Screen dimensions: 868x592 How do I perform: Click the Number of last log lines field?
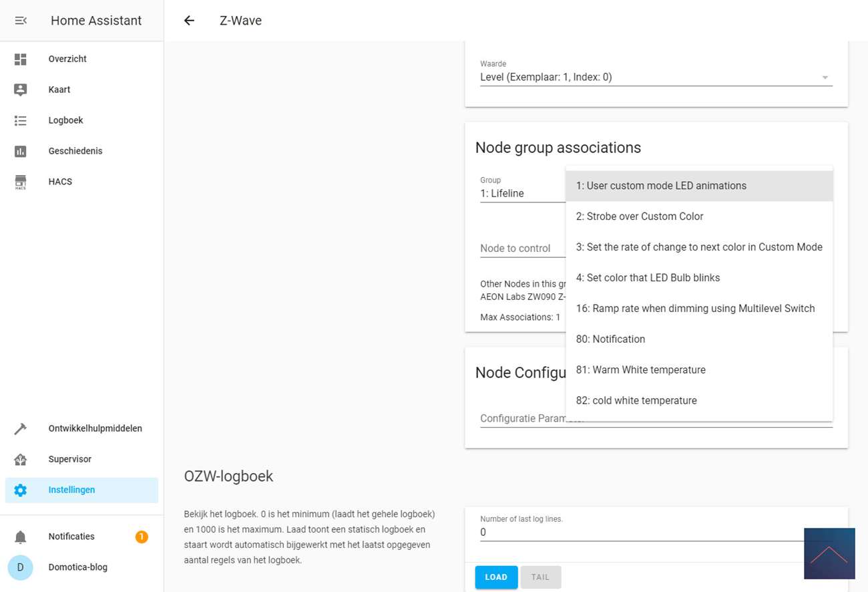(x=641, y=533)
